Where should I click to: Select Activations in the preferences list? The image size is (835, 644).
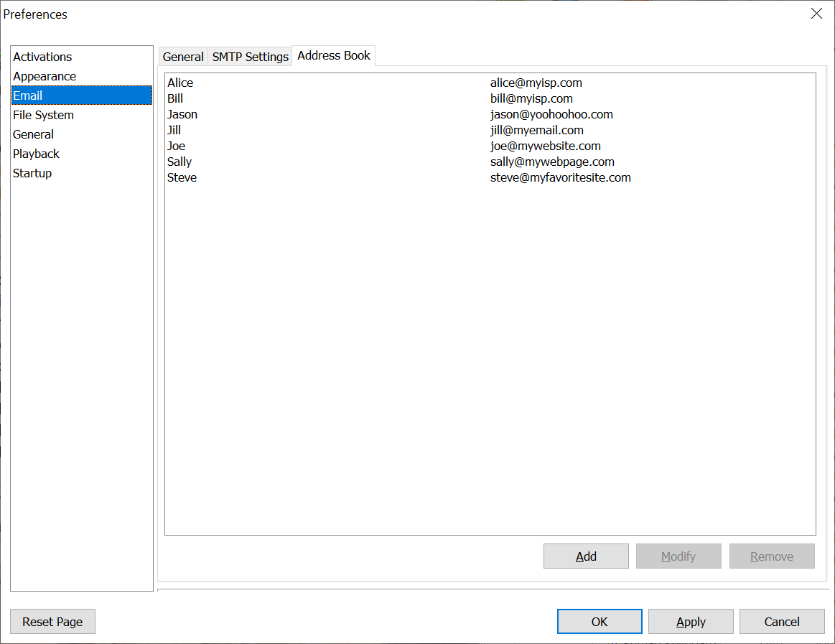point(42,57)
